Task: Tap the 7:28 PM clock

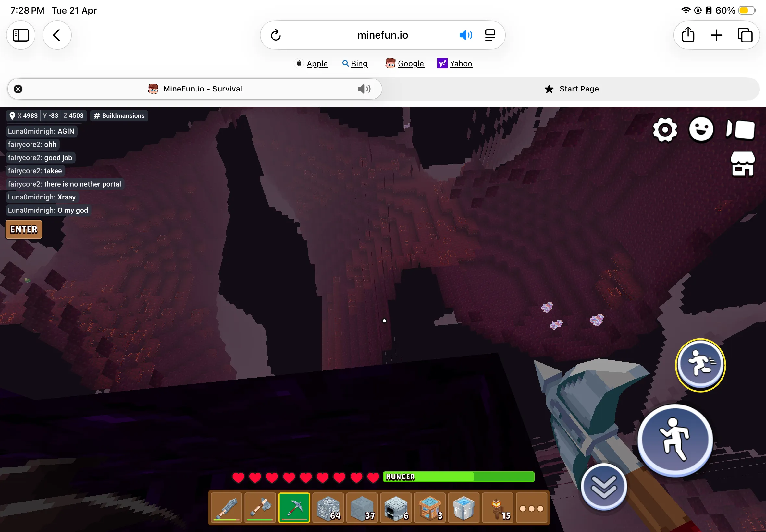Action: click(x=27, y=10)
